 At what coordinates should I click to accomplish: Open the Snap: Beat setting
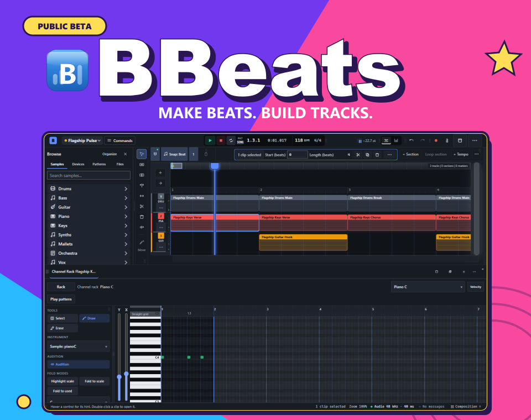pyautogui.click(x=174, y=154)
